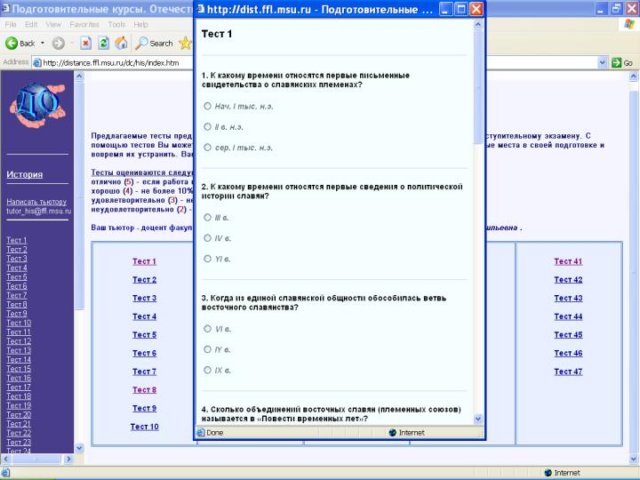Maximize the popup test window
The width and height of the screenshot is (640, 480).
click(x=460, y=9)
